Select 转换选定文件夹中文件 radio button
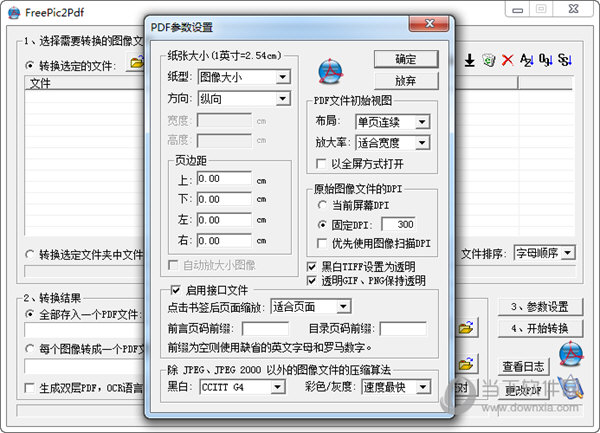 pos(29,254)
